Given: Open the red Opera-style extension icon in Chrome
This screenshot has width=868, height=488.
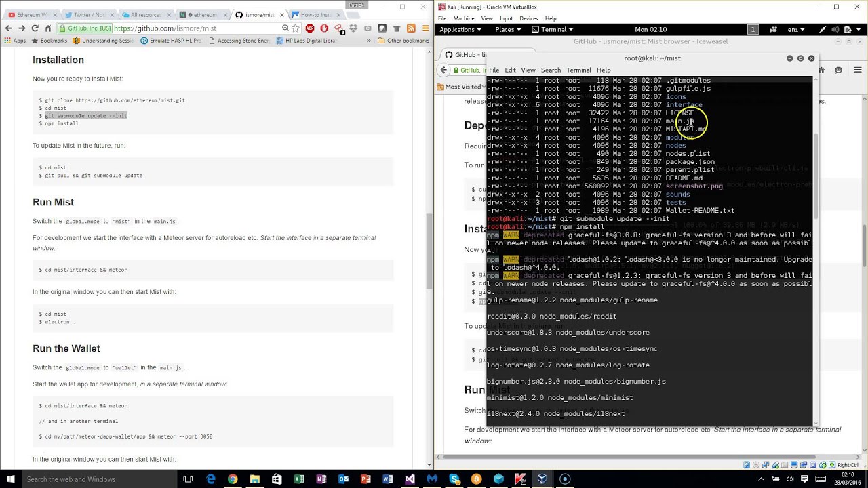Looking at the screenshot, I should [x=324, y=28].
